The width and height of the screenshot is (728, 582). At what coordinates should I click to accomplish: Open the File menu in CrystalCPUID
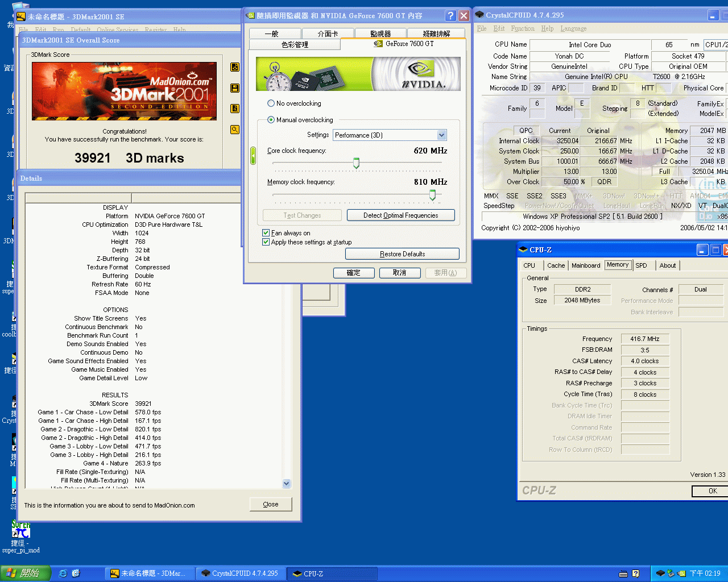(482, 28)
